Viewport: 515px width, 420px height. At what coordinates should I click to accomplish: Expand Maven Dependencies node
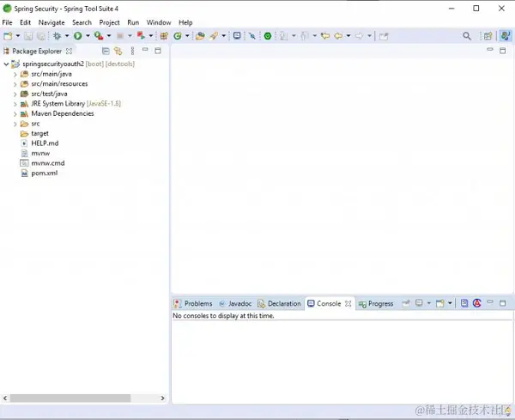tap(15, 114)
